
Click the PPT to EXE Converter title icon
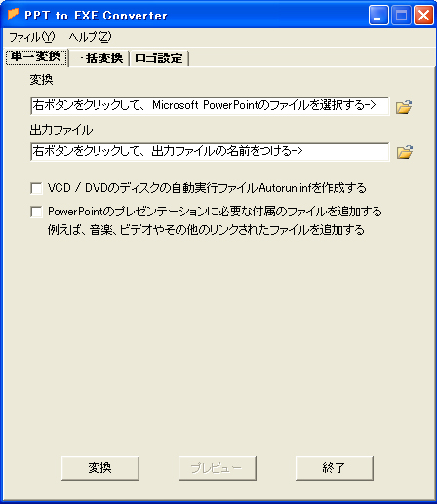tap(13, 15)
